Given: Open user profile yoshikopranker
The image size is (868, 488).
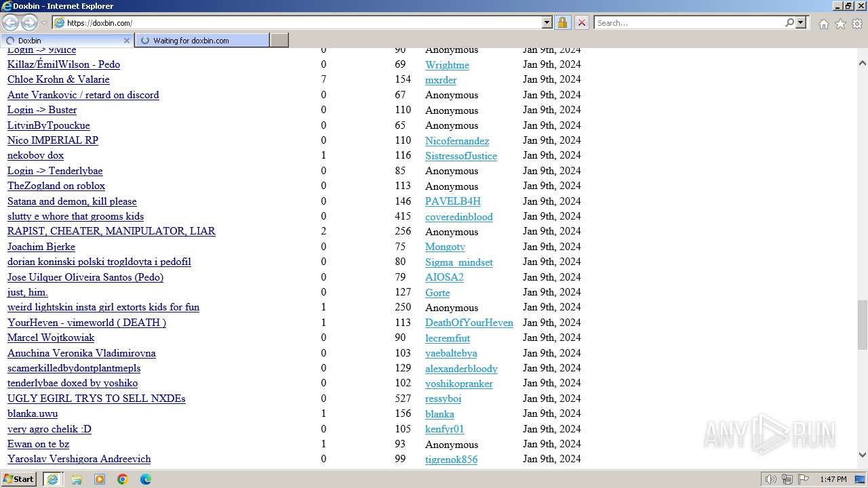Looking at the screenshot, I should coord(459,384).
